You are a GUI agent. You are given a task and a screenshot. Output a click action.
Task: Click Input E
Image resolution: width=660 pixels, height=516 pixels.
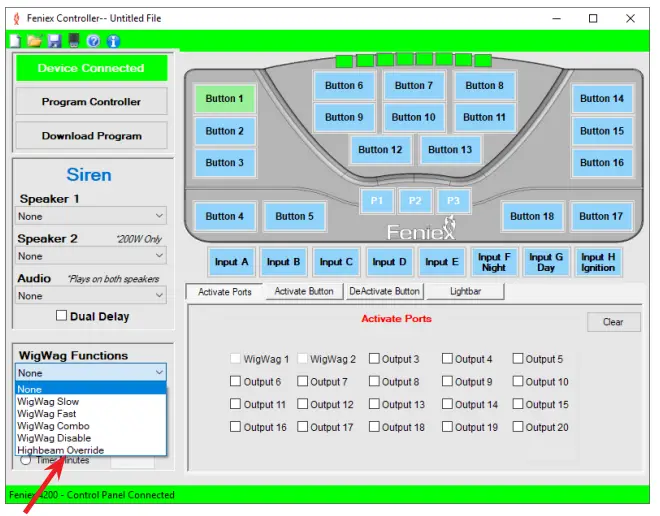(442, 262)
